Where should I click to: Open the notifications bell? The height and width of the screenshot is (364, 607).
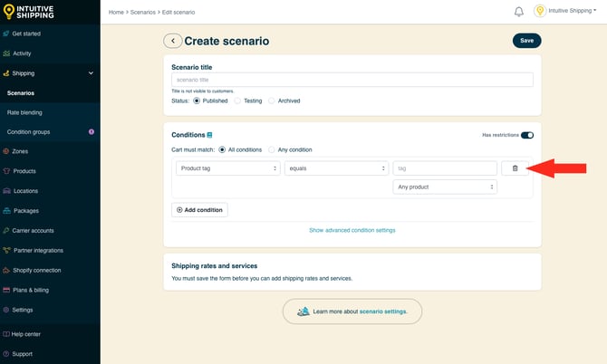pos(519,12)
